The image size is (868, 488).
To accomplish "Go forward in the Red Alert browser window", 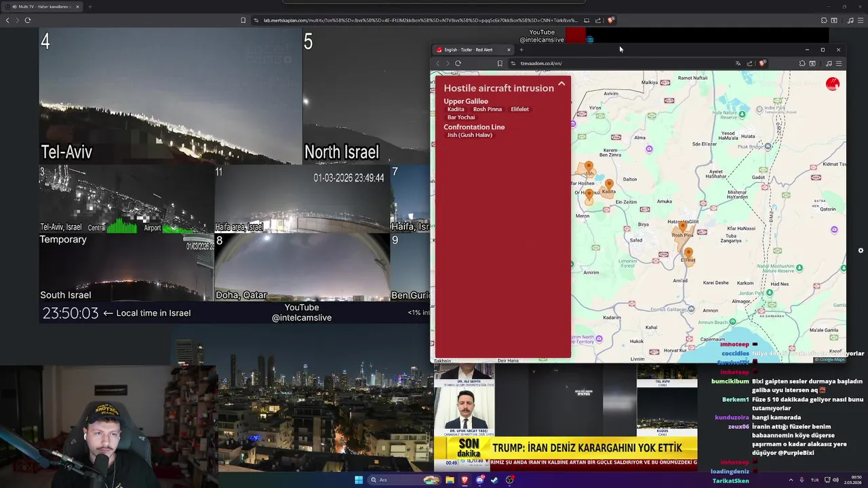I will (447, 63).
